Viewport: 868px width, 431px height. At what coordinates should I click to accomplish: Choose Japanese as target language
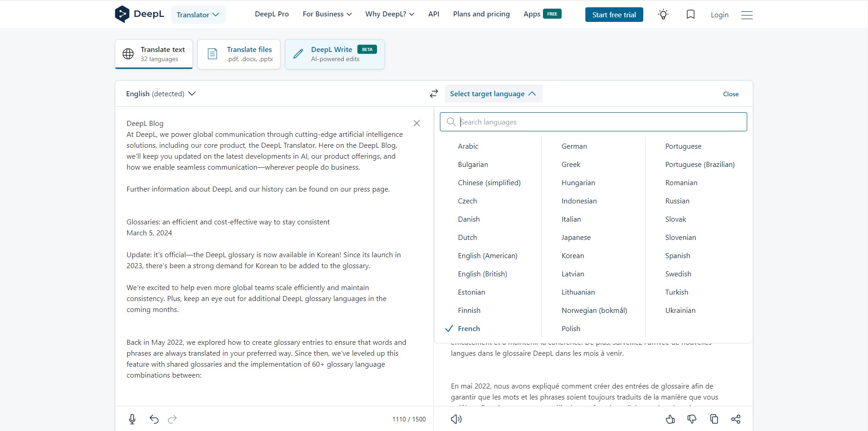click(576, 237)
